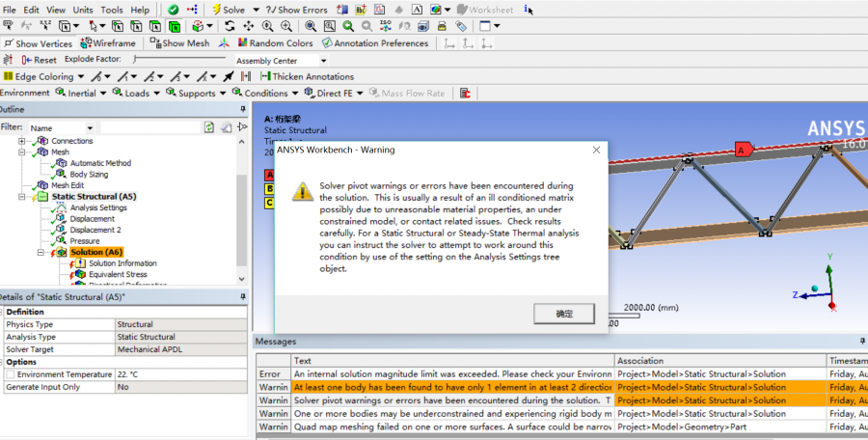This screenshot has height=440, width=868.
Task: Open the Assembly Center dropdown
Action: click(322, 61)
